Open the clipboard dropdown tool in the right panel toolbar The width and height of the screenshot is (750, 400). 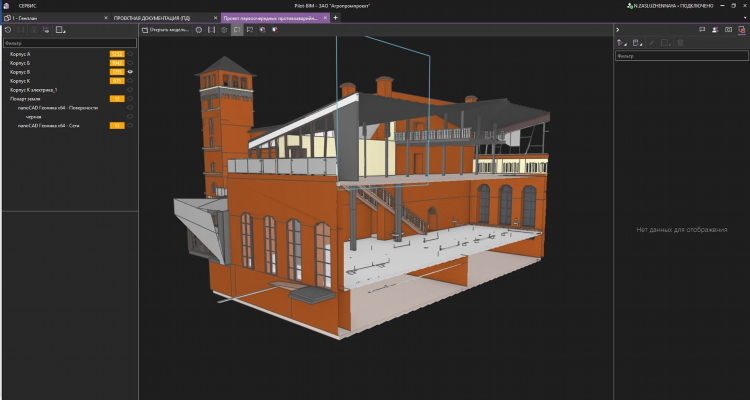tap(637, 43)
